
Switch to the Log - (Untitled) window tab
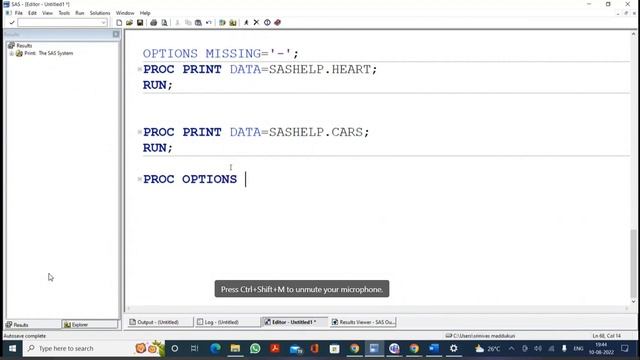point(227,322)
